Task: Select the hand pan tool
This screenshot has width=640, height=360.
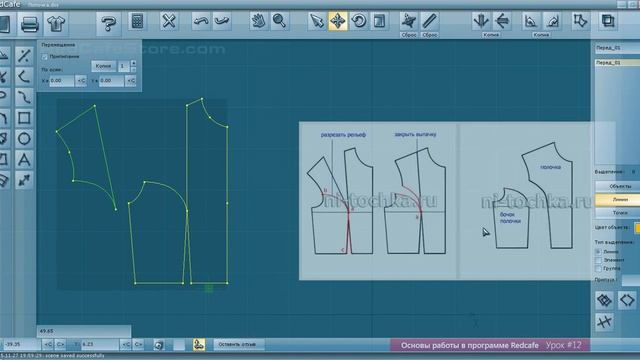Action: click(x=258, y=21)
